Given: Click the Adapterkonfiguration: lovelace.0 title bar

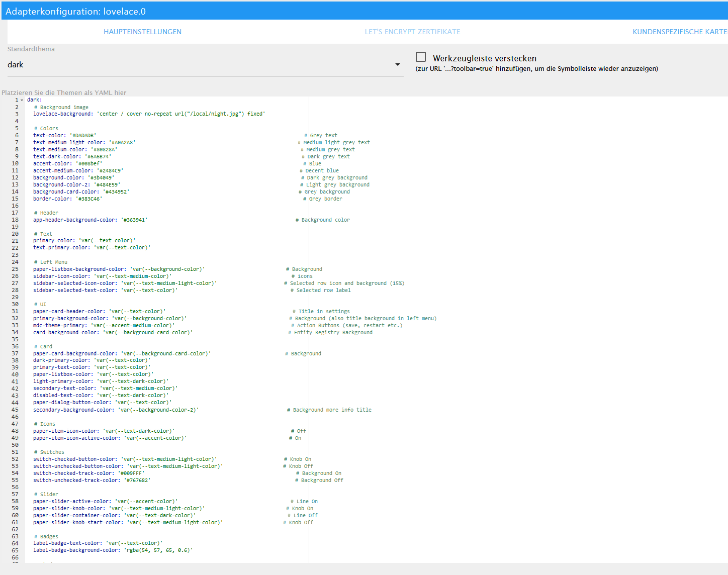Looking at the screenshot, I should tap(75, 11).
